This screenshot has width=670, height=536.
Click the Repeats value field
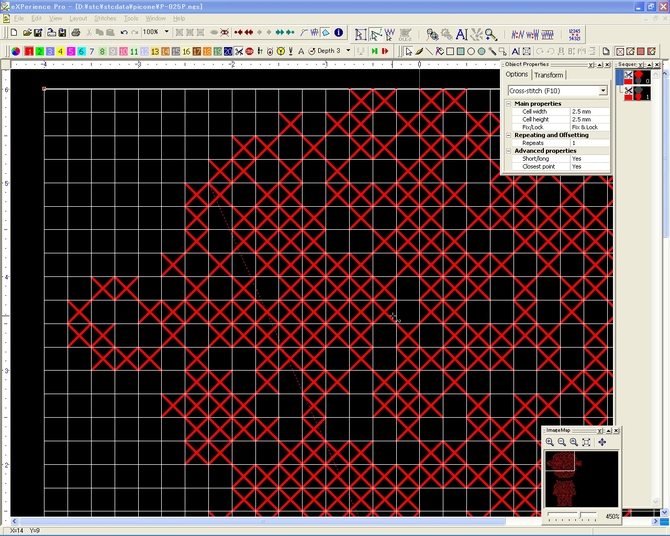590,143
